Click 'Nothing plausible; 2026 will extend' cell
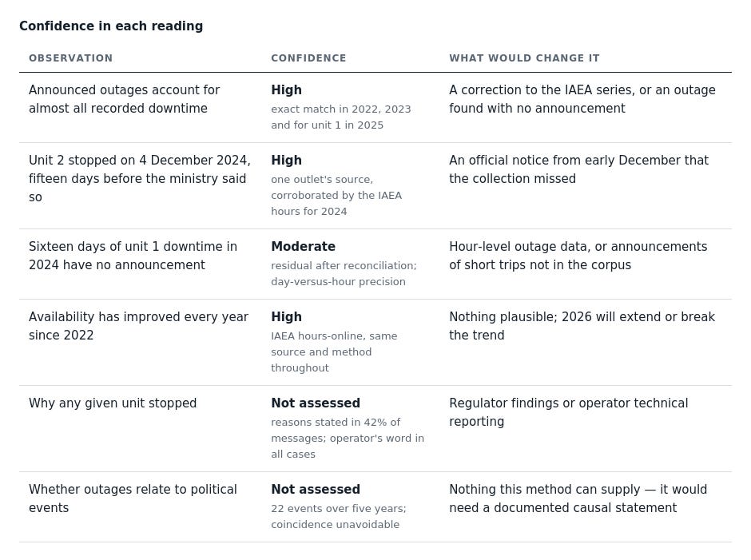This screenshot has width=751, height=560. pos(582,326)
